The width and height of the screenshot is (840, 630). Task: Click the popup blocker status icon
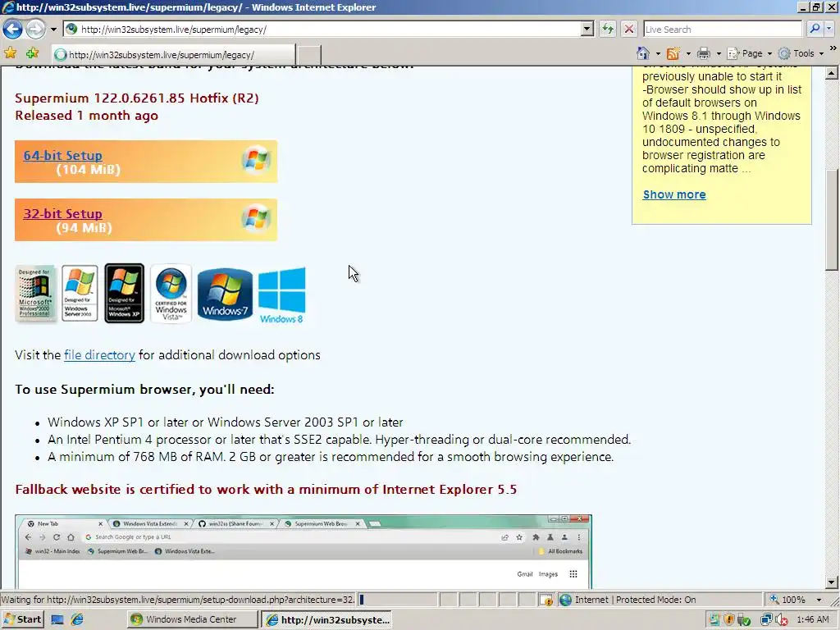tap(546, 600)
